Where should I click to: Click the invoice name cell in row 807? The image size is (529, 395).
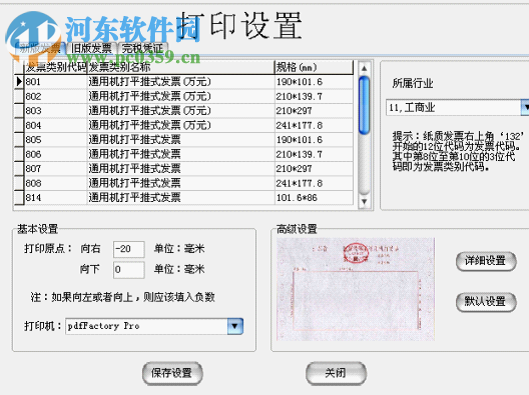[181, 169]
